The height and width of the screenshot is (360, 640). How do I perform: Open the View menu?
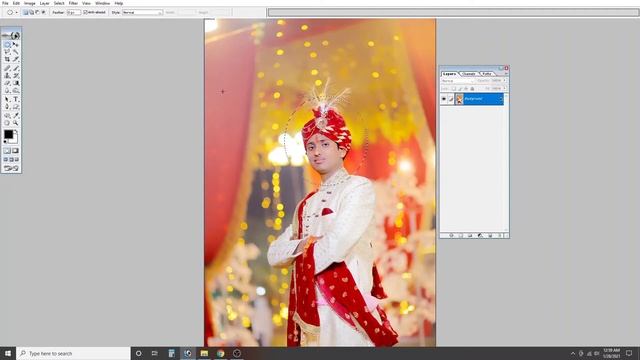87,3
